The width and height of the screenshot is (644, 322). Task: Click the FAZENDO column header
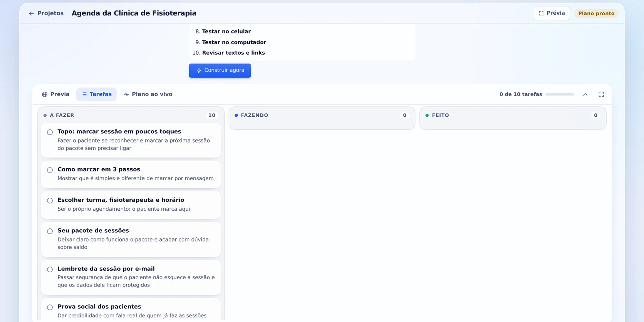[x=322, y=115]
